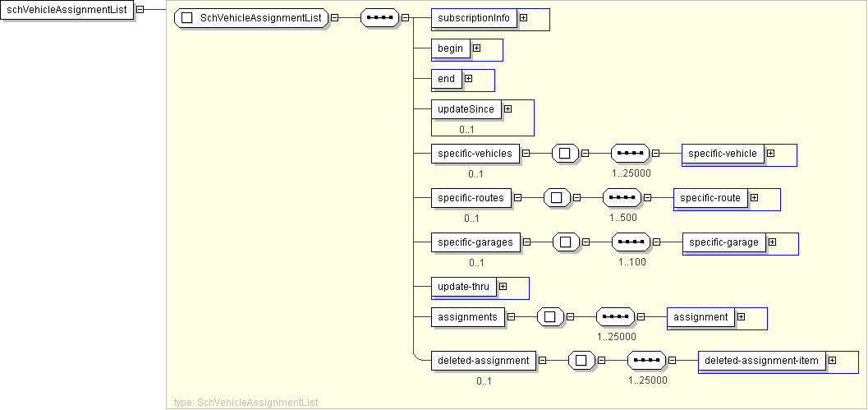This screenshot has width=868, height=410.
Task: Expand the deleted-assignment-item element
Action: click(832, 360)
